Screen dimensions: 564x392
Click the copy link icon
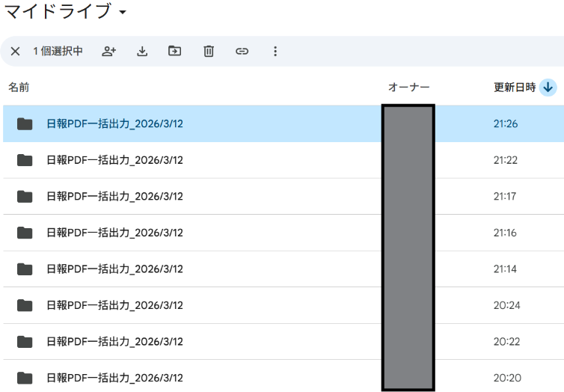pos(242,52)
